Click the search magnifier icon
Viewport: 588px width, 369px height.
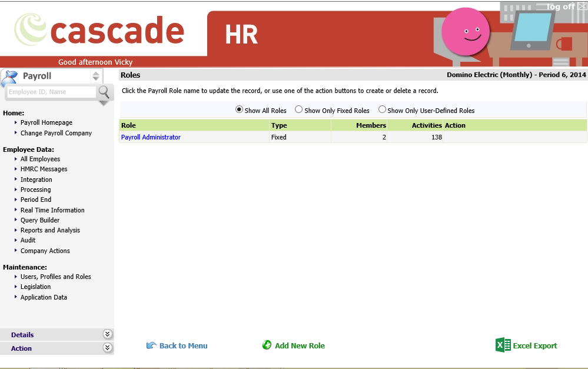click(x=104, y=92)
